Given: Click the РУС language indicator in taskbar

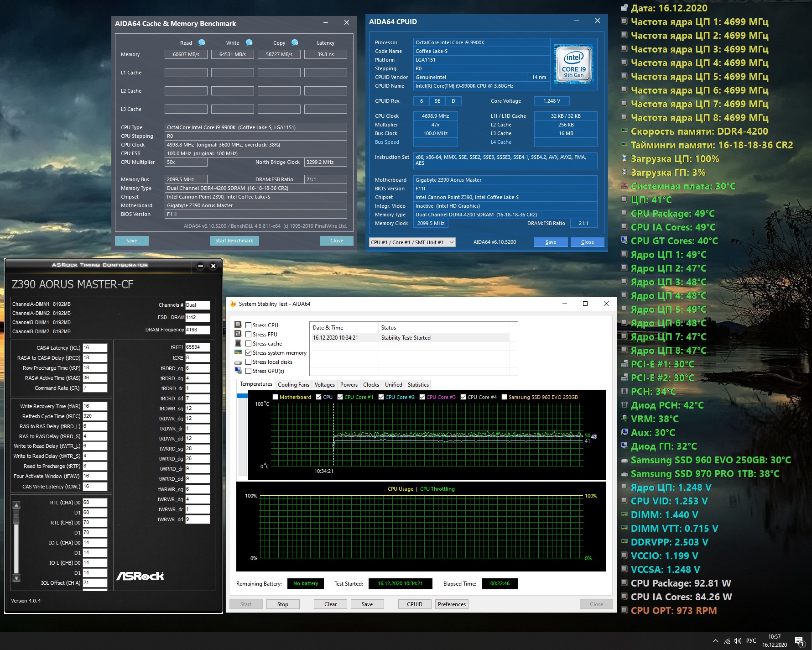Looking at the screenshot, I should 751,641.
